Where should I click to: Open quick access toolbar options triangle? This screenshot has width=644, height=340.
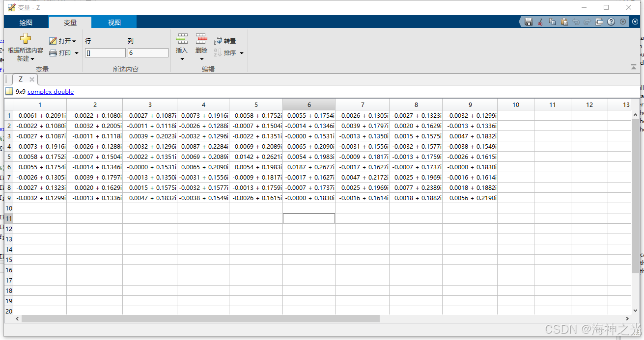click(623, 22)
